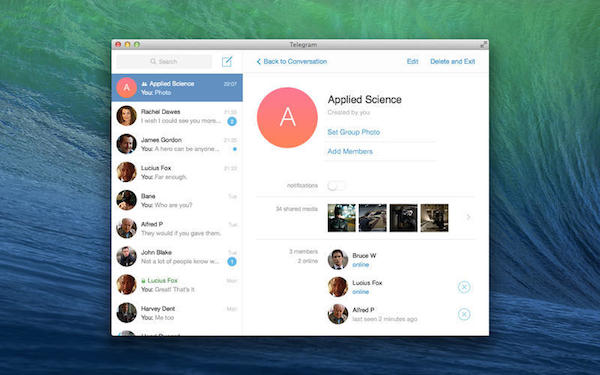This screenshot has height=375, width=600.
Task: Open Bruce W's member profile picture
Action: point(338,259)
